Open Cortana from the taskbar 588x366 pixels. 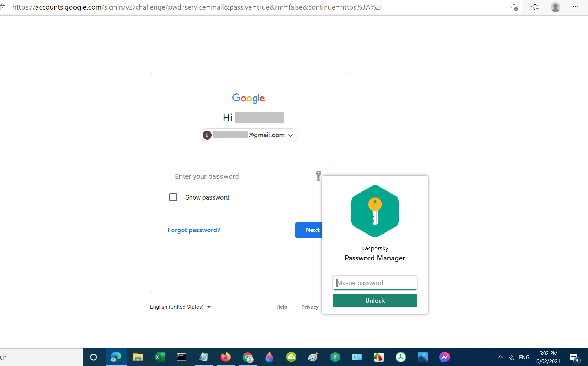coord(94,357)
